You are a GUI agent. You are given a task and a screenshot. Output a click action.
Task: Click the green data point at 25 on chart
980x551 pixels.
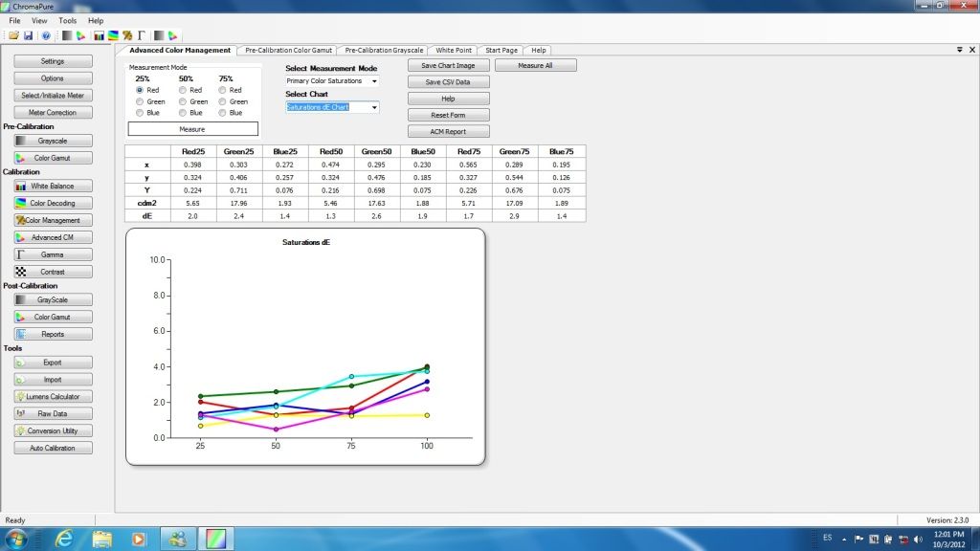(x=201, y=396)
